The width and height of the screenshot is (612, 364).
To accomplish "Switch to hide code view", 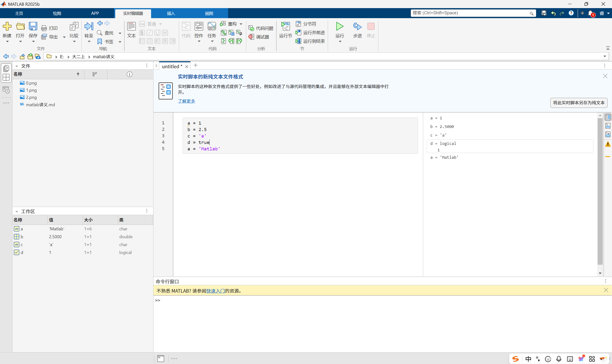I will (608, 134).
